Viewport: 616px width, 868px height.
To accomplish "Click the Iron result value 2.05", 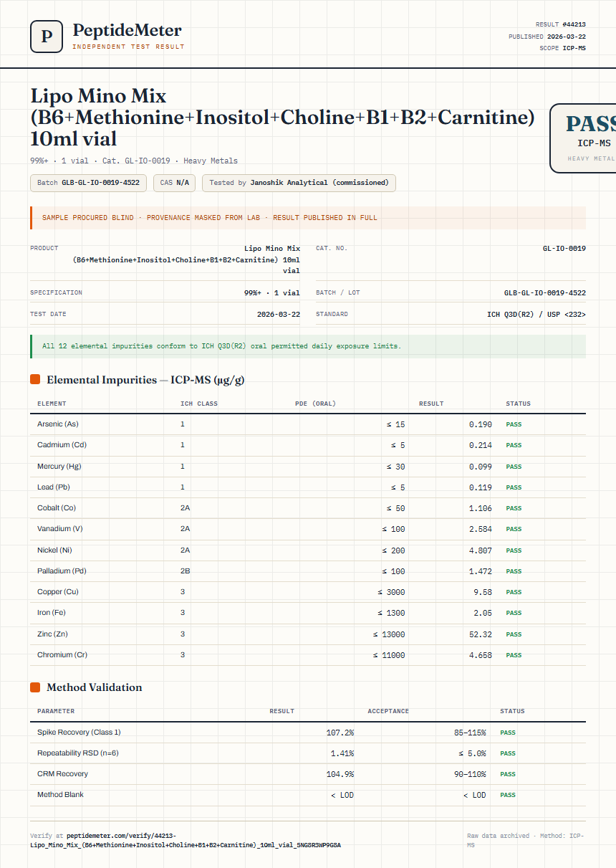I will (483, 613).
